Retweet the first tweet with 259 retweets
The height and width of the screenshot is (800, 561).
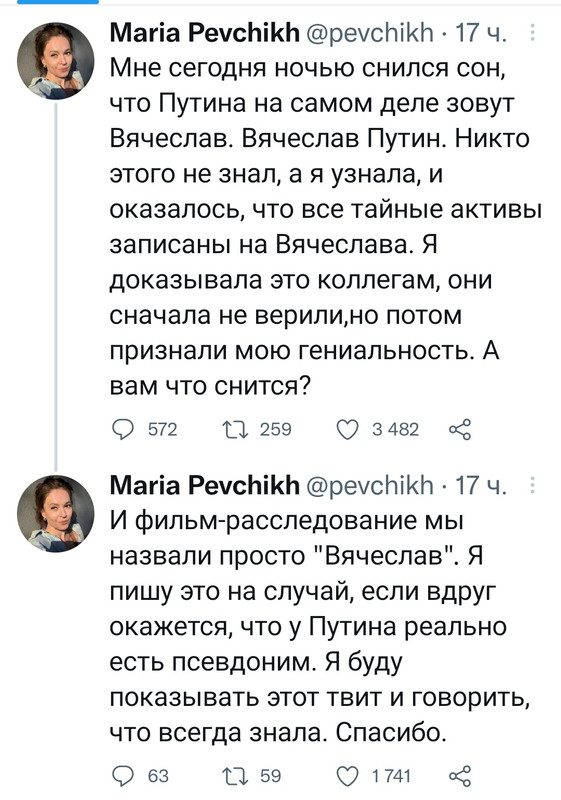pyautogui.click(x=236, y=430)
